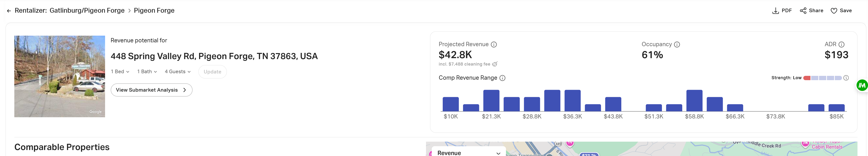Click the last histogram bar above the $85K label
The width and height of the screenshot is (868, 156).
836,108
